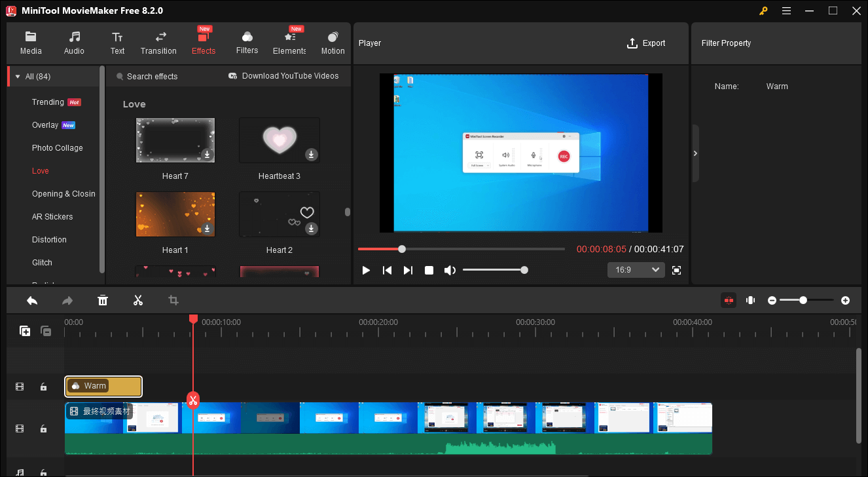Toggle full screen preview
Image resolution: width=868 pixels, height=477 pixels.
(677, 270)
